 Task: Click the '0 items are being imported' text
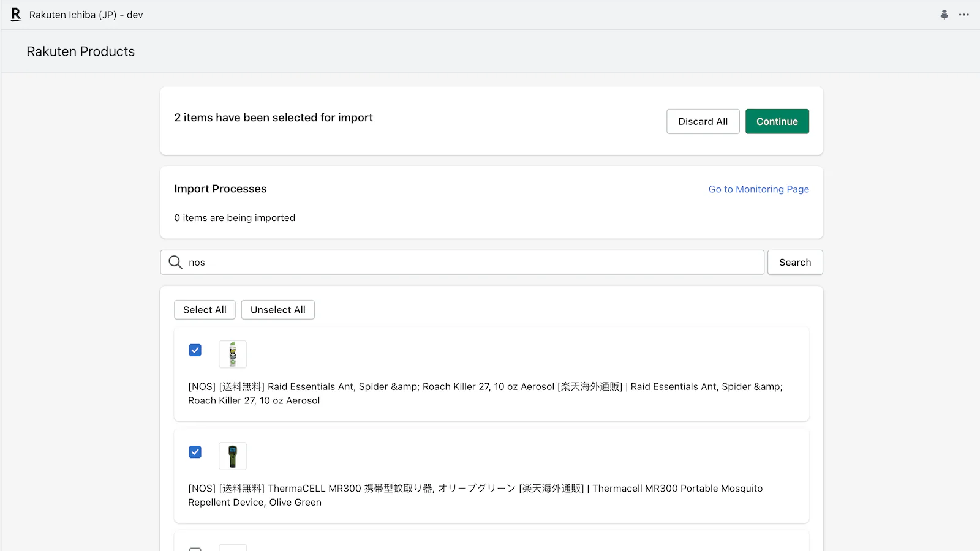pyautogui.click(x=235, y=218)
